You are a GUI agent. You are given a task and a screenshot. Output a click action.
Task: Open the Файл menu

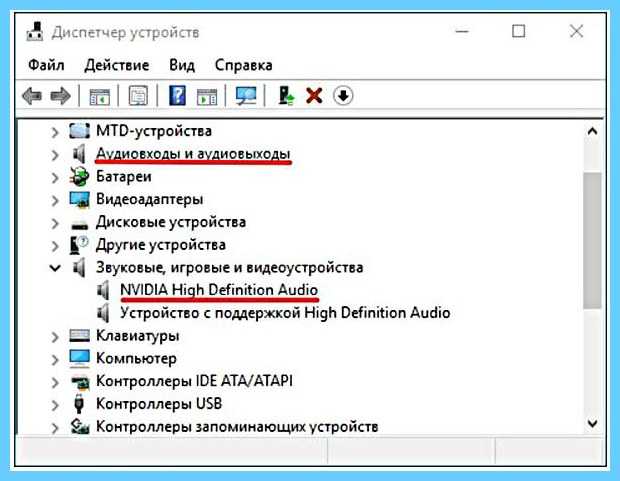click(x=46, y=65)
